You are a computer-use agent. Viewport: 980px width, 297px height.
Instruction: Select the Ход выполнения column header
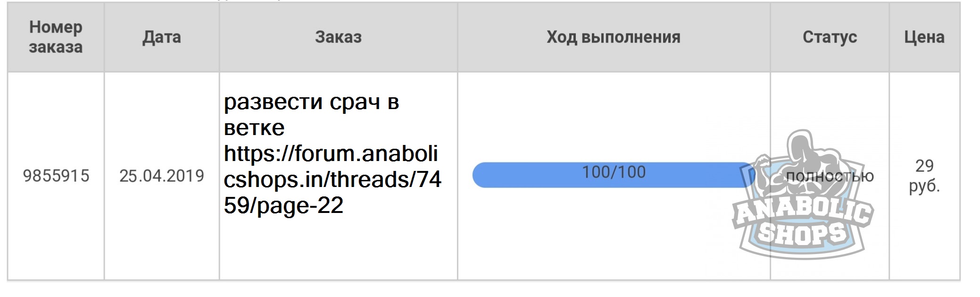614,37
